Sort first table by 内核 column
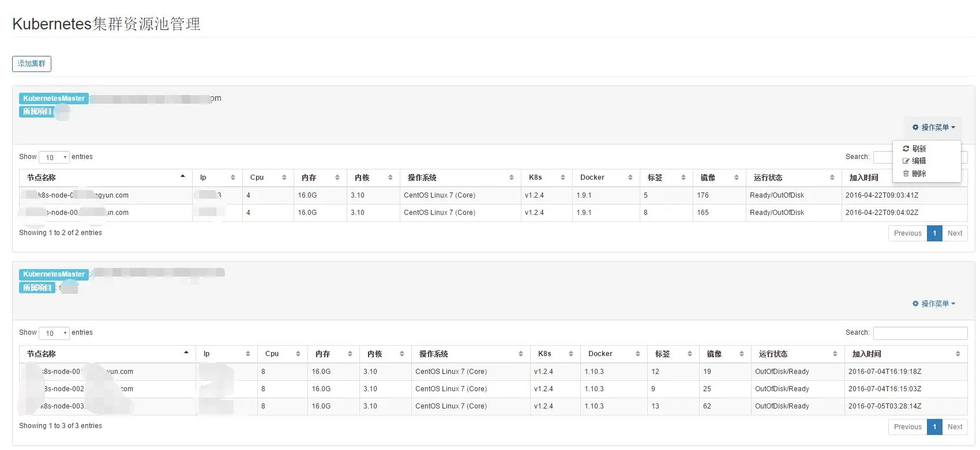 click(373, 177)
